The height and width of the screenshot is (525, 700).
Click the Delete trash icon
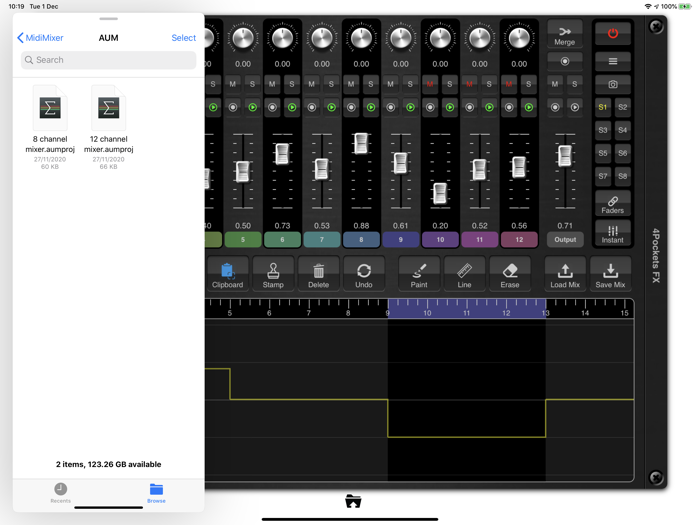click(x=318, y=274)
